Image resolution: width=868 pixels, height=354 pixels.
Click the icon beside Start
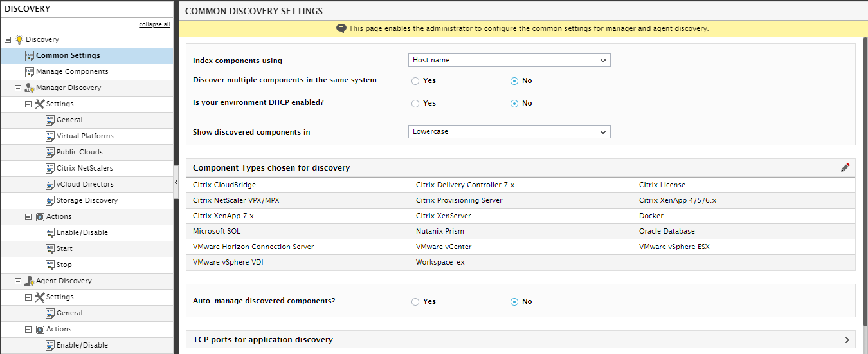click(x=50, y=248)
